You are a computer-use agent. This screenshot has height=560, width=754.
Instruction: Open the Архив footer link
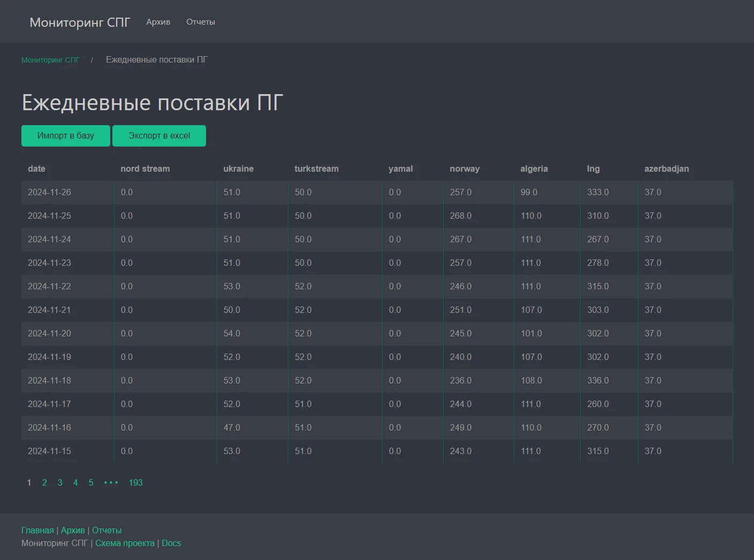pos(73,530)
